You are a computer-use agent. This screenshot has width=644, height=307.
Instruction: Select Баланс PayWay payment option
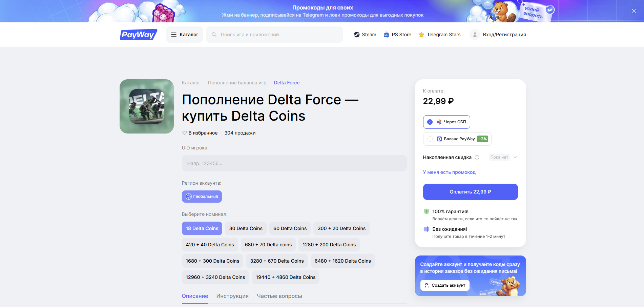click(x=457, y=139)
